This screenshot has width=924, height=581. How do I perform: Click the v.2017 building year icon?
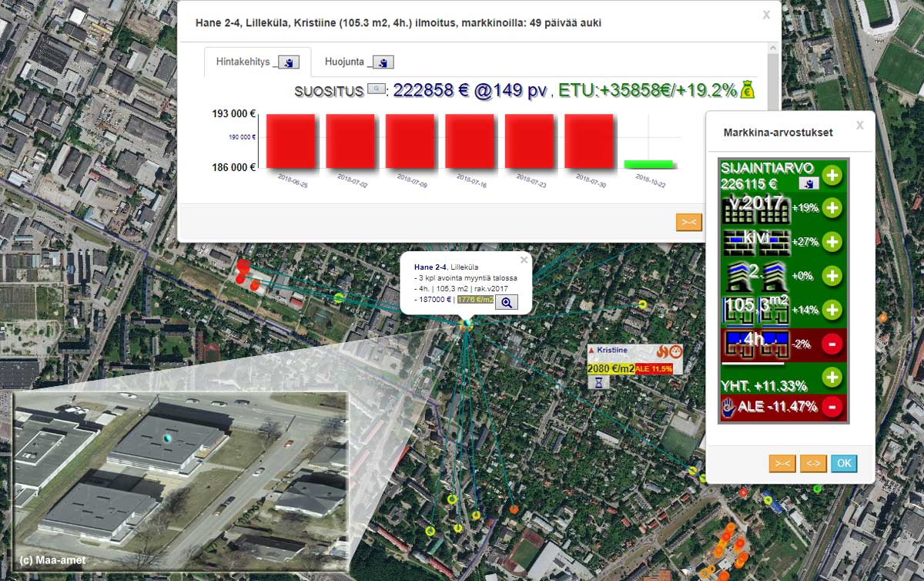756,208
